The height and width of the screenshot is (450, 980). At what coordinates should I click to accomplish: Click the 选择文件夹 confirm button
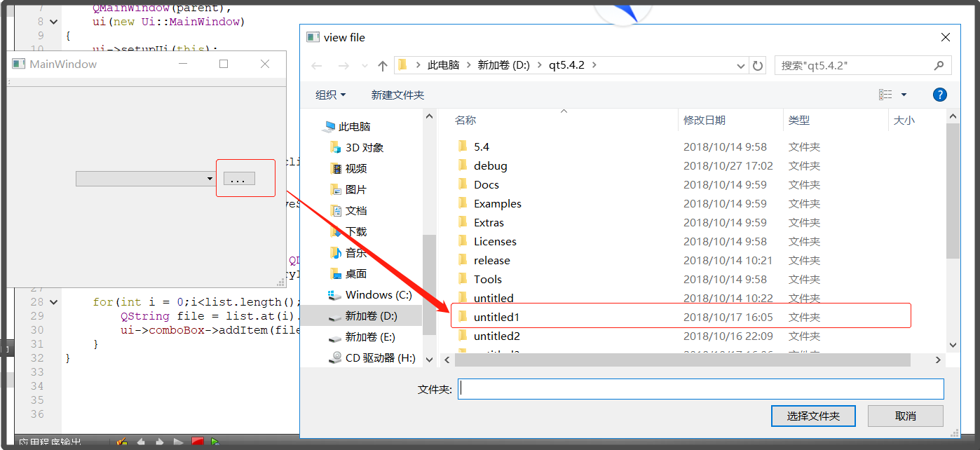click(x=813, y=416)
